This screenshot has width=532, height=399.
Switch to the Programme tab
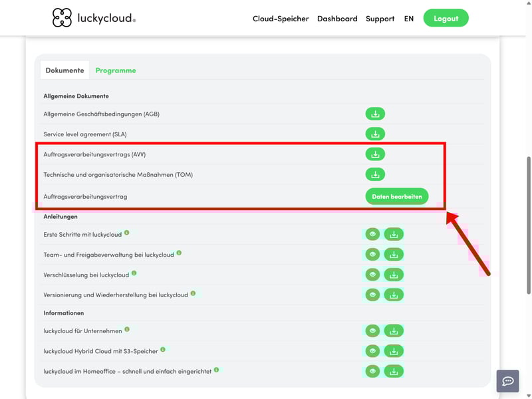tap(116, 70)
